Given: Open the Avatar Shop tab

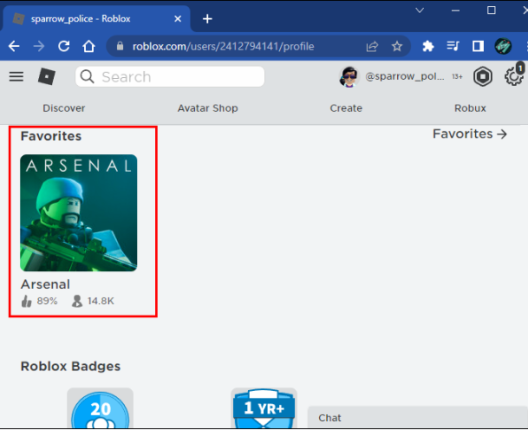Looking at the screenshot, I should [x=208, y=108].
